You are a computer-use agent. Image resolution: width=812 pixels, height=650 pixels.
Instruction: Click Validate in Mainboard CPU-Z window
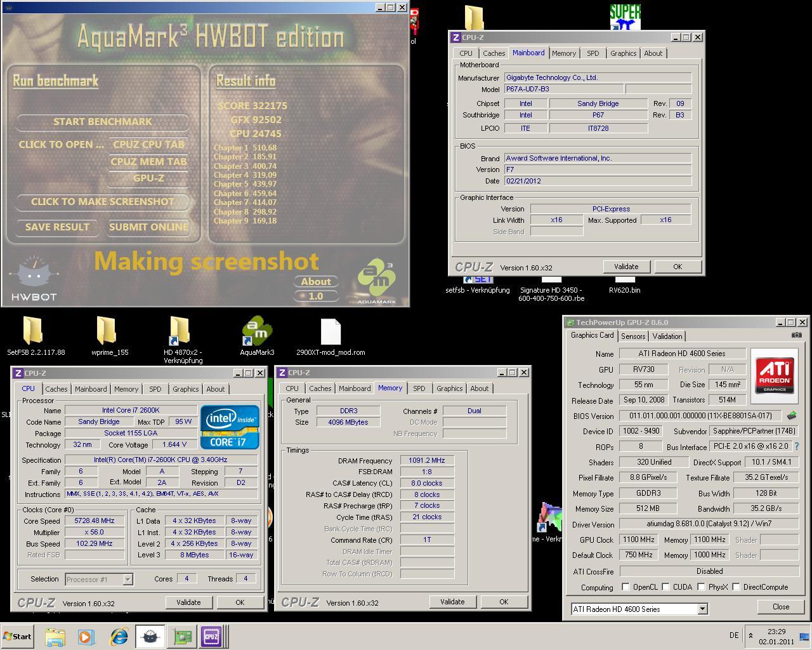[626, 267]
